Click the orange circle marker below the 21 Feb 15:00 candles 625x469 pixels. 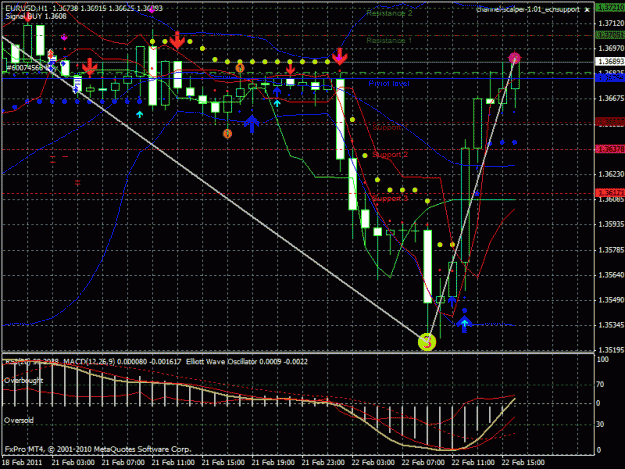(x=227, y=133)
